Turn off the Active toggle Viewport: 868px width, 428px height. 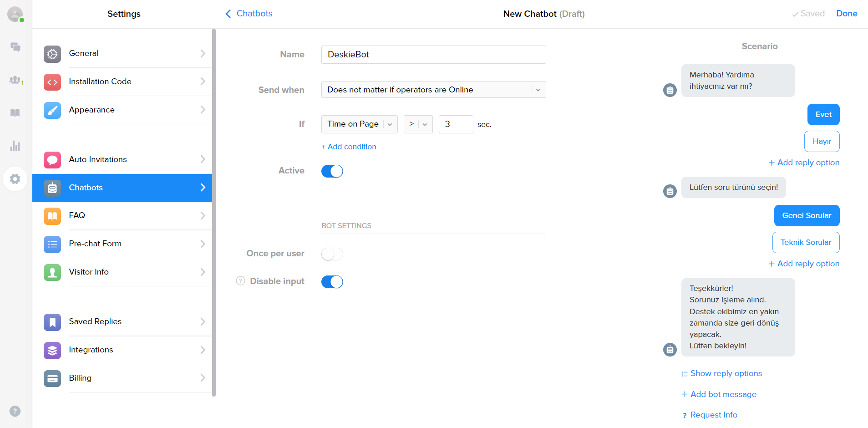[x=332, y=171]
